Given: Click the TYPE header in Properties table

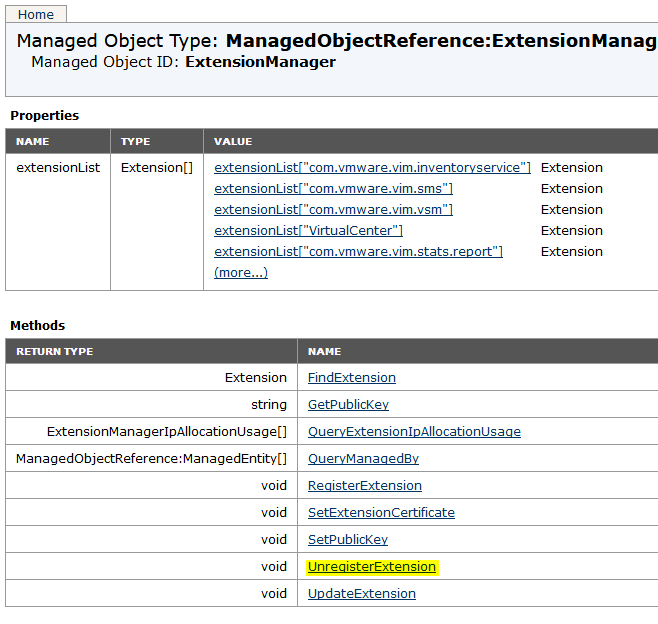Looking at the screenshot, I should [x=136, y=142].
